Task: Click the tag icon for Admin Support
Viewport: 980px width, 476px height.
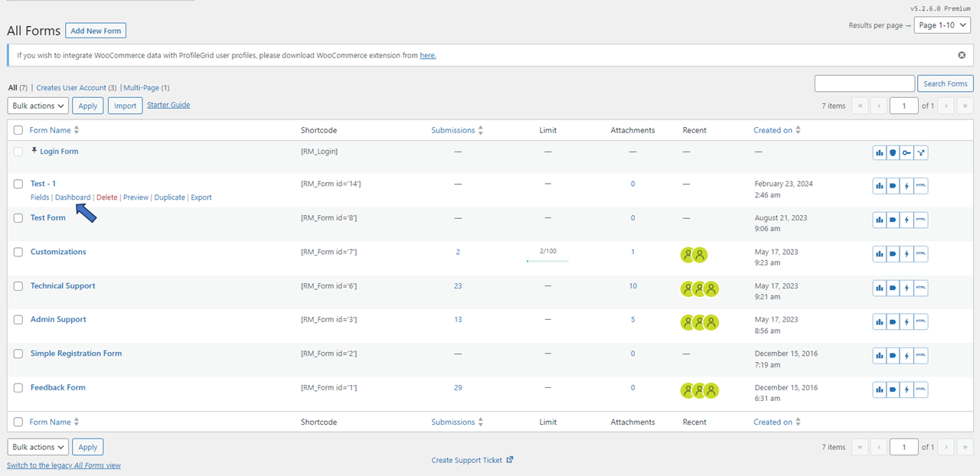Action: (893, 321)
